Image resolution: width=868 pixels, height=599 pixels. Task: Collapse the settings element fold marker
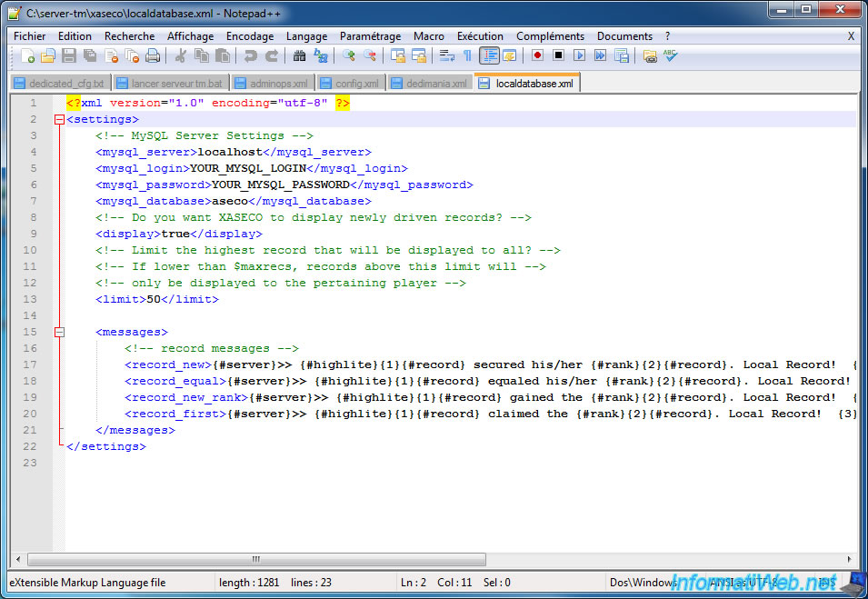coord(60,119)
